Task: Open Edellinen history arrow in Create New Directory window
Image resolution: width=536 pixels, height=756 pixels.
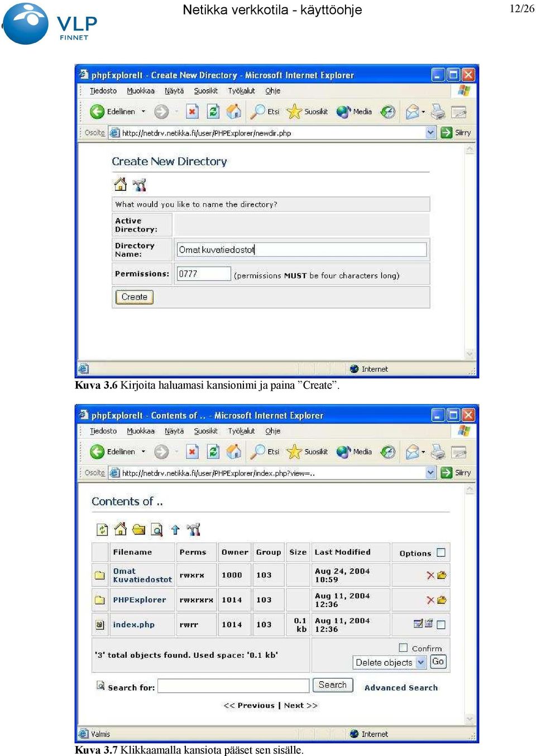Action: tap(143, 112)
